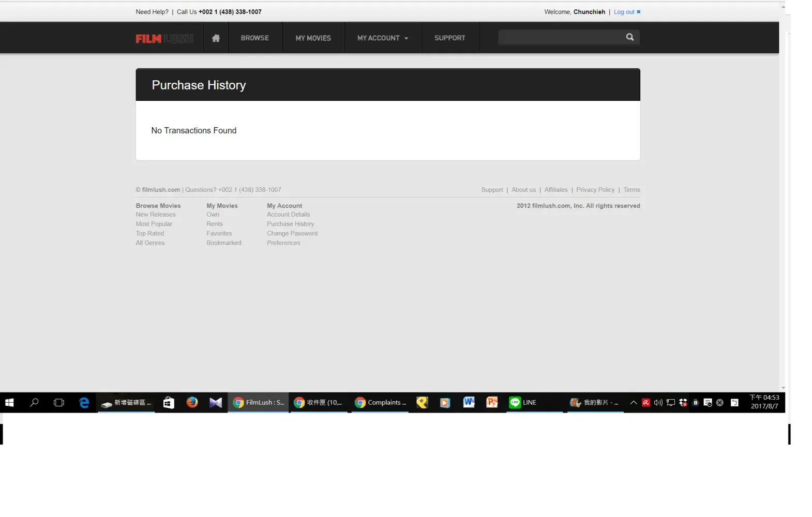Open the Support navigation tab
This screenshot has width=812, height=517.
(449, 38)
